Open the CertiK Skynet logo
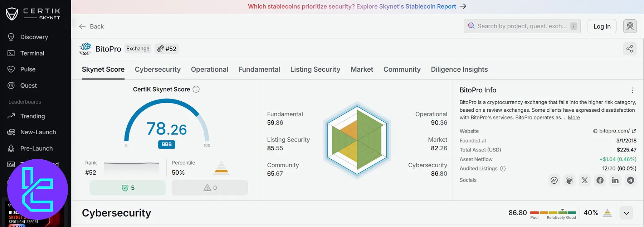 pos(33,14)
